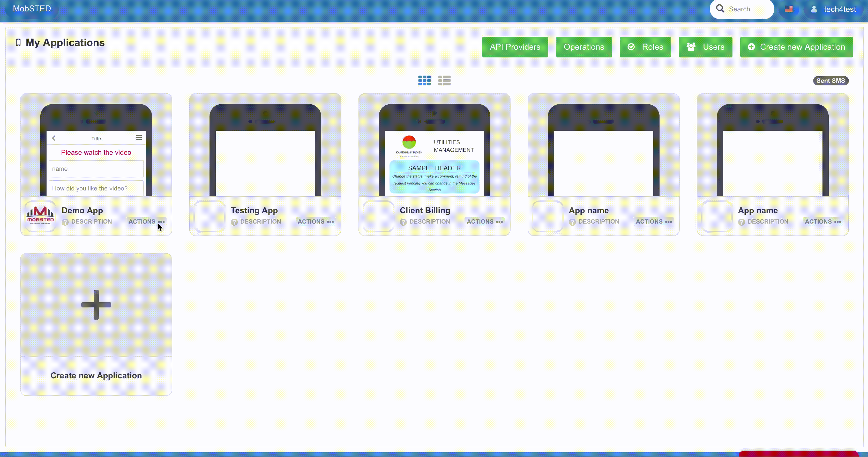
Task: Switch to list view layout
Action: [444, 80]
